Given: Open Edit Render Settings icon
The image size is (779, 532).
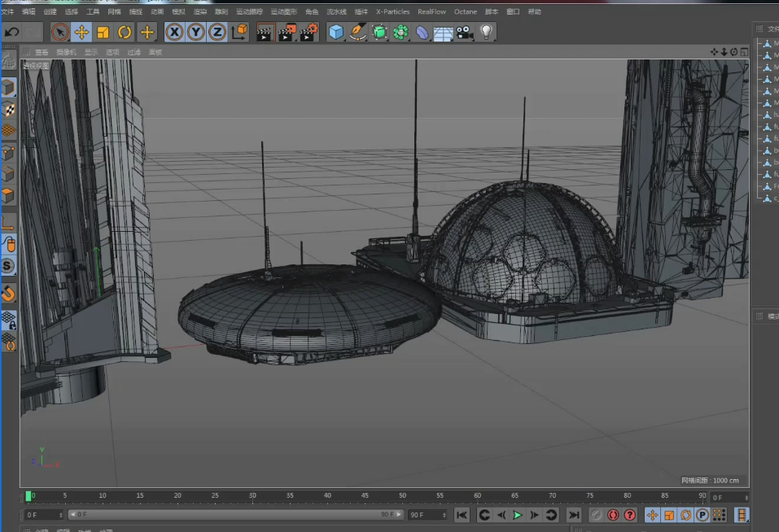Looking at the screenshot, I should [x=309, y=32].
